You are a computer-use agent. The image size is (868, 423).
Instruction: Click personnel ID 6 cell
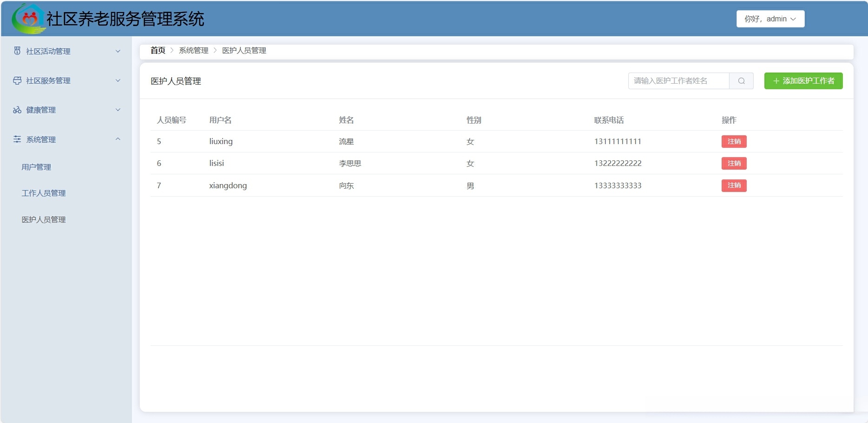(159, 163)
